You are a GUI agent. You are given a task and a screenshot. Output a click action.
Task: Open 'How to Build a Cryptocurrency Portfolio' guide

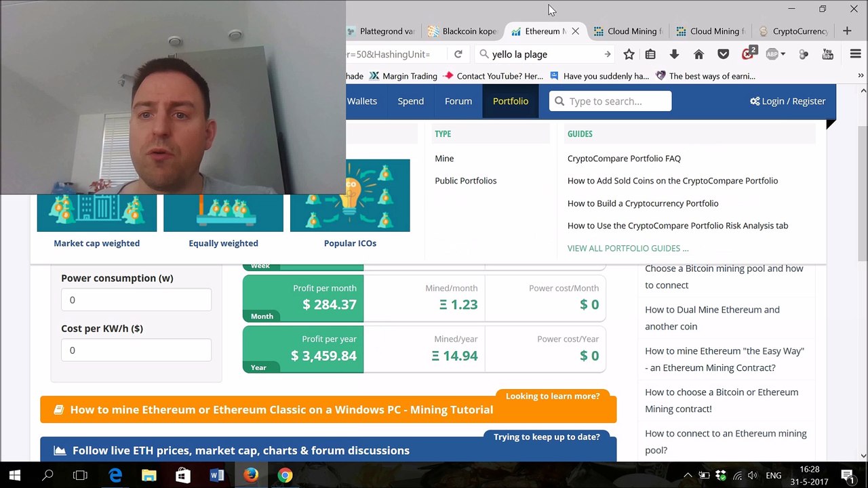(643, 203)
